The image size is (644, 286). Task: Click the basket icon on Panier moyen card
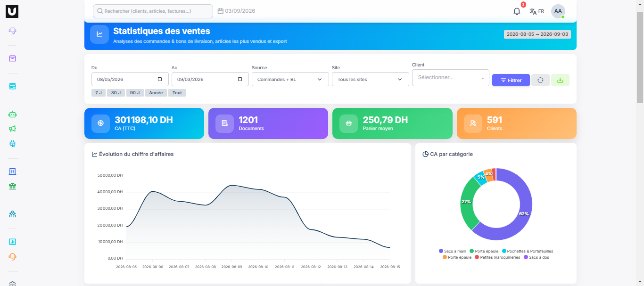(348, 123)
